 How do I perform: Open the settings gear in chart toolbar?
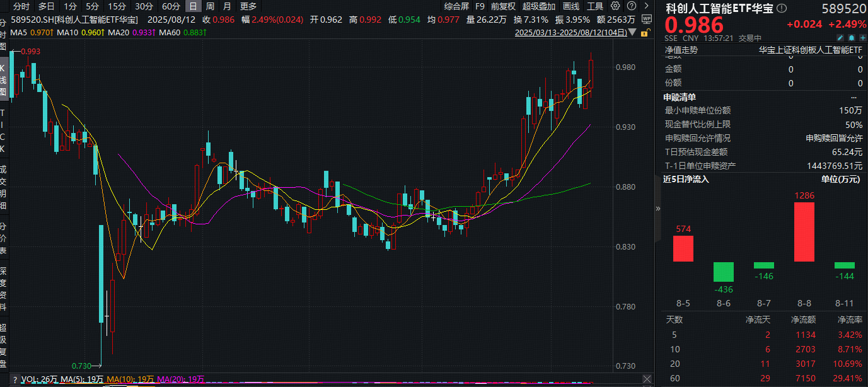pyautogui.click(x=616, y=6)
